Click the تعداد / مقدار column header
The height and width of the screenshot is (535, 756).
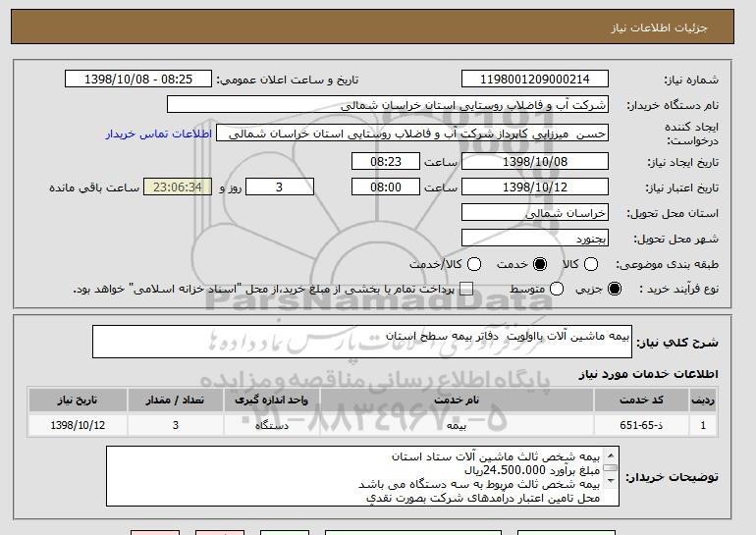(175, 401)
